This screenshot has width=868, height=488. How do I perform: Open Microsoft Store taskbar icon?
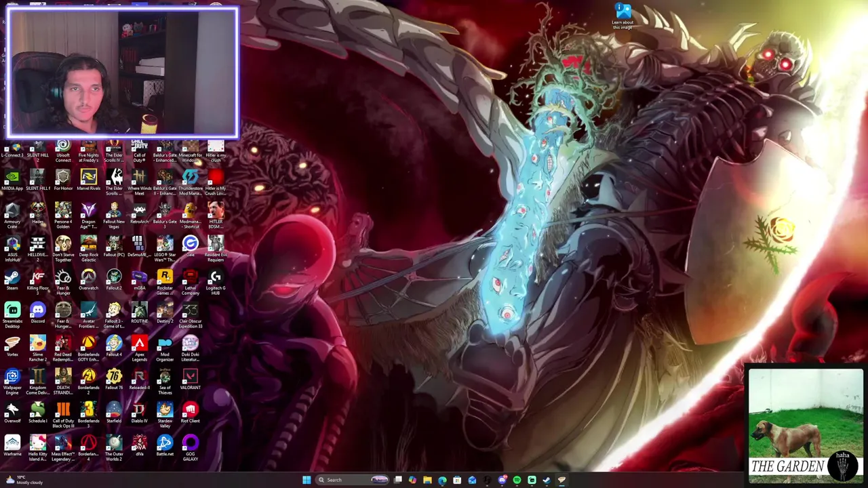(457, 480)
